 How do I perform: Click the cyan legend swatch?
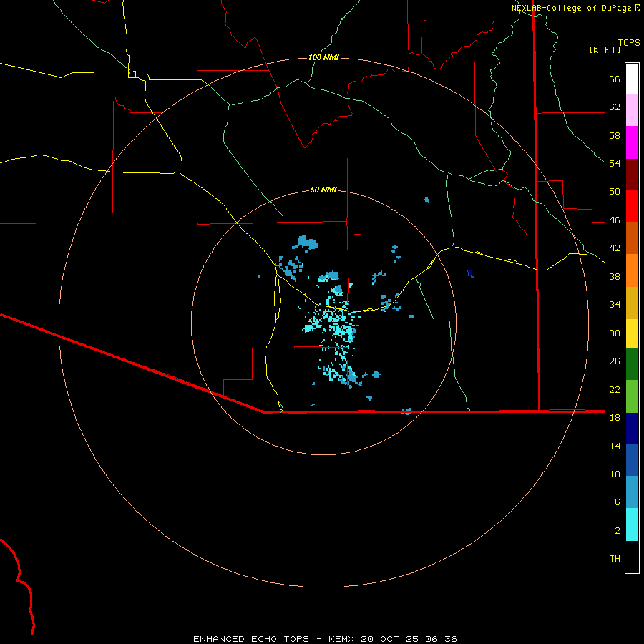tap(632, 525)
